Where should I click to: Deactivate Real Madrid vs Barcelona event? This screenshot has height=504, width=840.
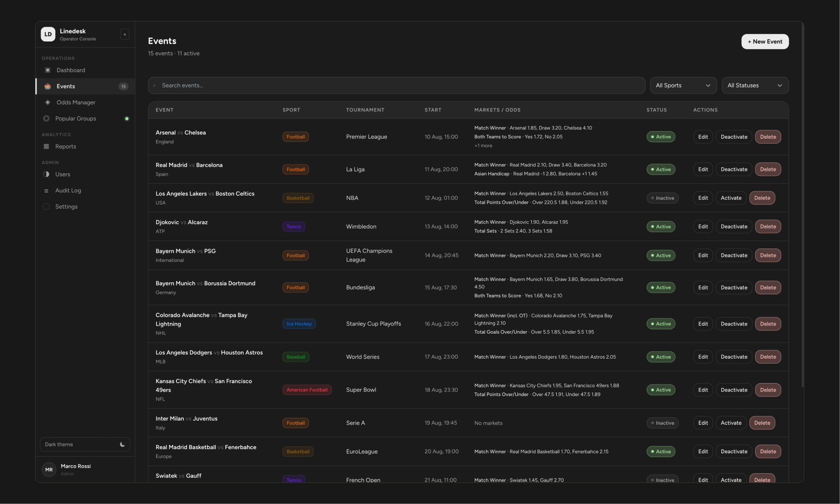click(x=734, y=169)
